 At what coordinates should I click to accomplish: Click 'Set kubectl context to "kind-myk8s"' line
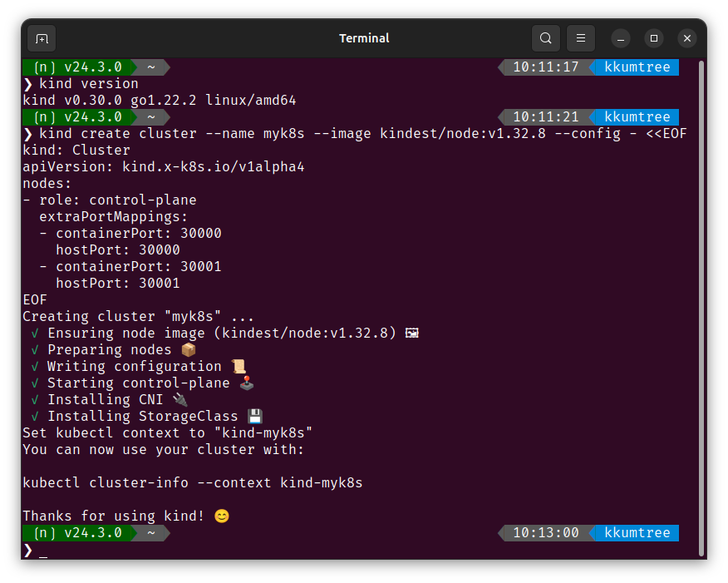click(168, 433)
